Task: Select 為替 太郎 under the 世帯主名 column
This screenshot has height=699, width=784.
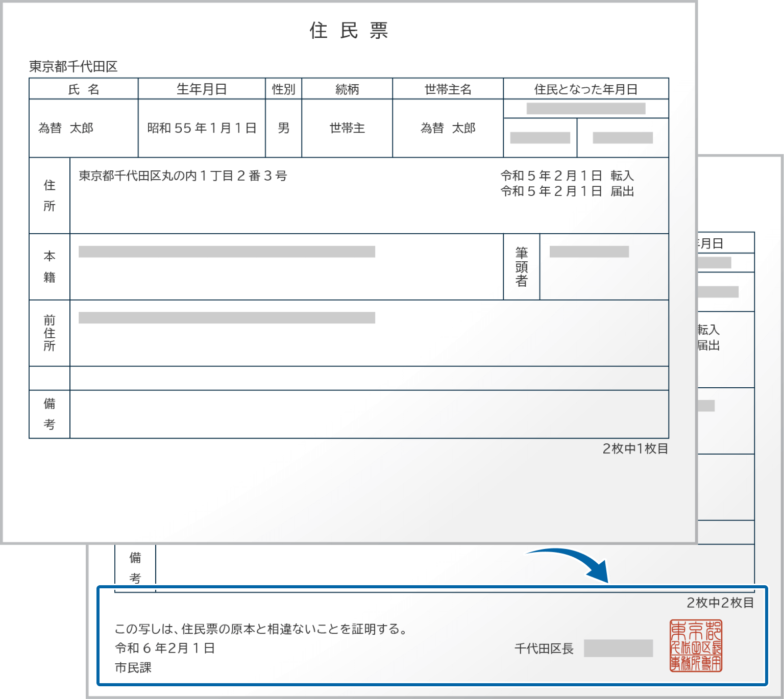Action: (x=448, y=128)
